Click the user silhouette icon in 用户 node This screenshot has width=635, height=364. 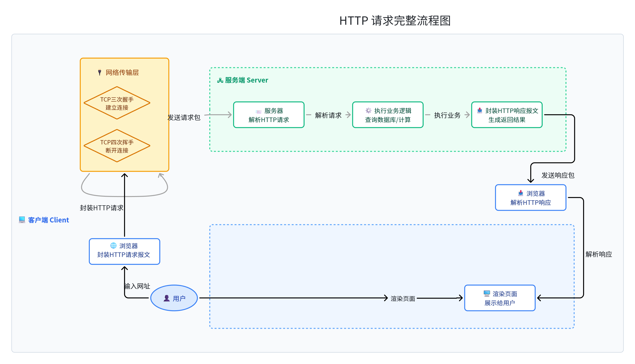pyautogui.click(x=167, y=298)
